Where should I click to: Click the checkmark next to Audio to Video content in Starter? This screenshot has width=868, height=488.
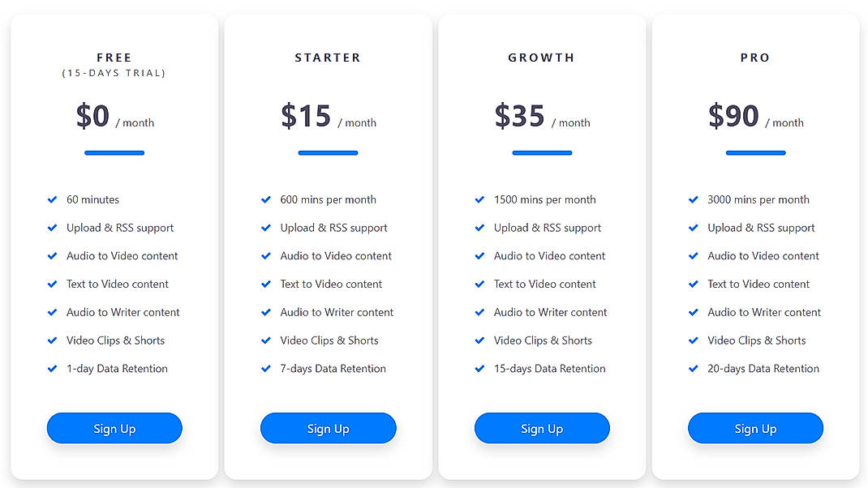click(265, 255)
